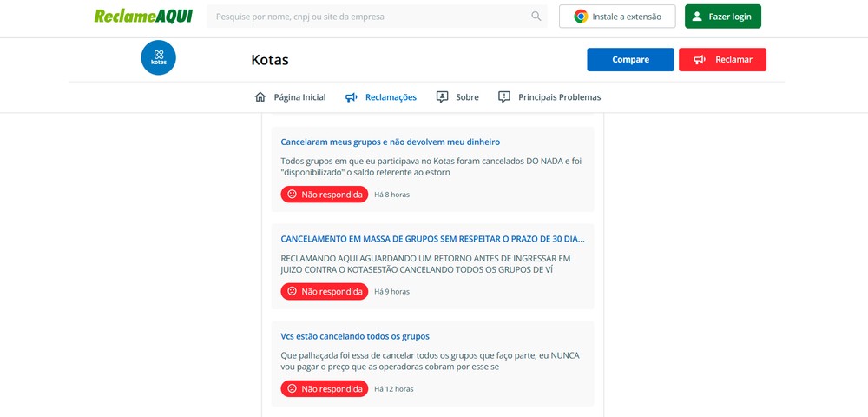The height and width of the screenshot is (417, 868).
Task: Click the megaphone icon in Reclamar button
Action: click(x=700, y=59)
